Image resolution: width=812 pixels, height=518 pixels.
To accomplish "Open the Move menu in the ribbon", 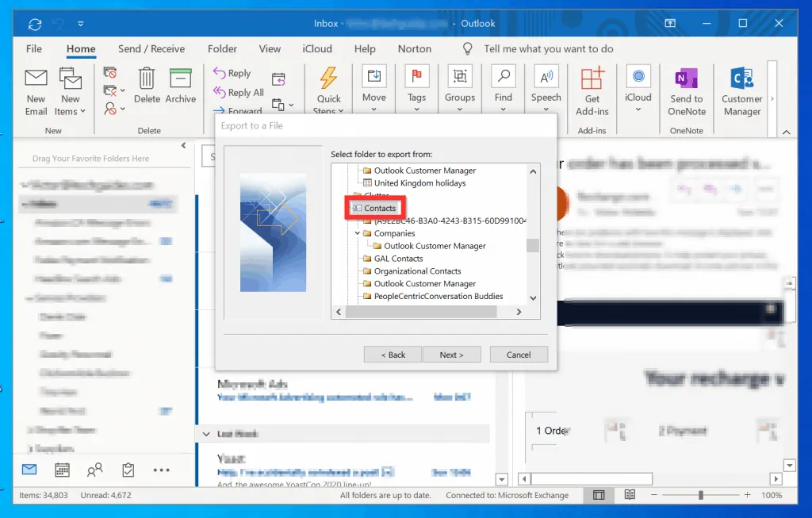I will (374, 89).
